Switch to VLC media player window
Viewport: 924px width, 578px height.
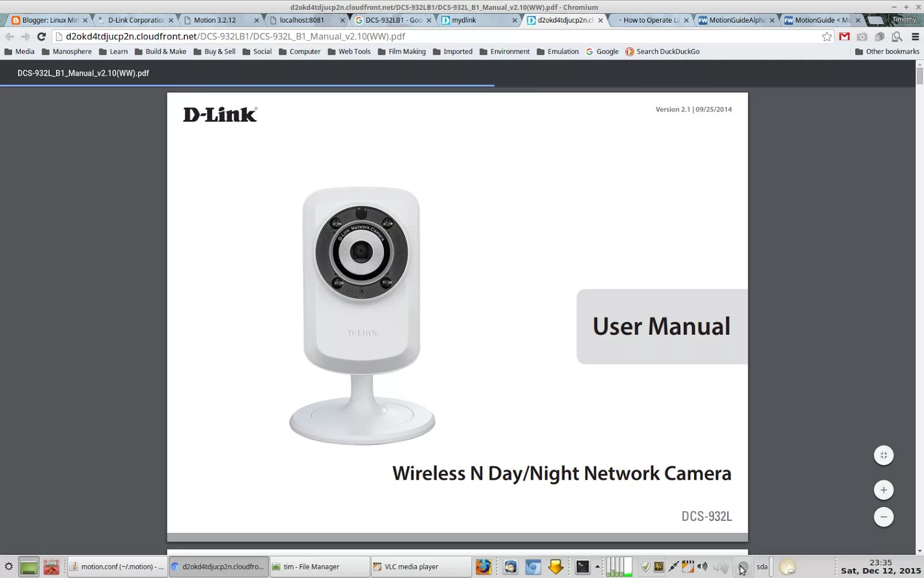point(421,567)
